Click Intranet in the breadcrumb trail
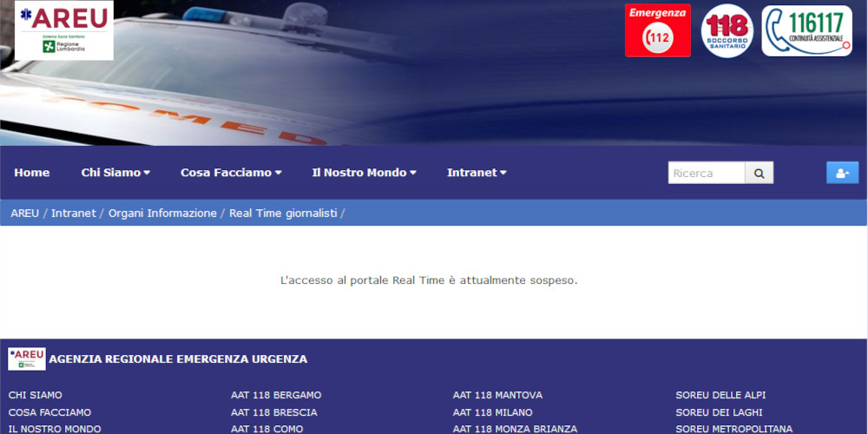Image resolution: width=868 pixels, height=434 pixels. click(x=74, y=214)
